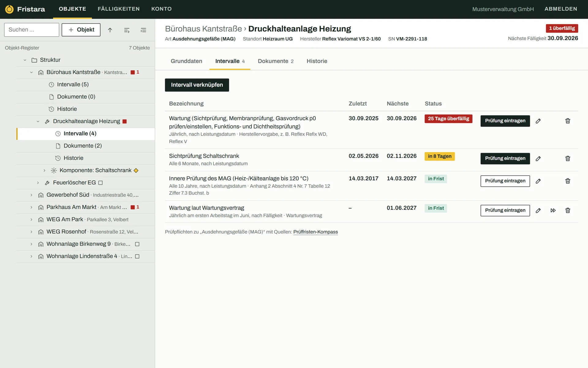Open the Konto menu
Image resolution: width=588 pixels, height=368 pixels.
tap(161, 9)
